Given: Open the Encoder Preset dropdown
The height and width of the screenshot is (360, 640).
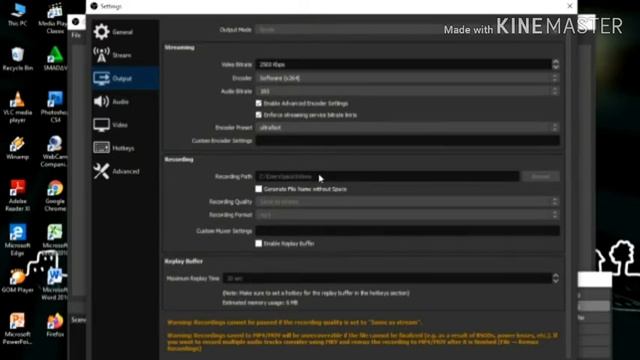Looking at the screenshot, I should pyautogui.click(x=407, y=127).
